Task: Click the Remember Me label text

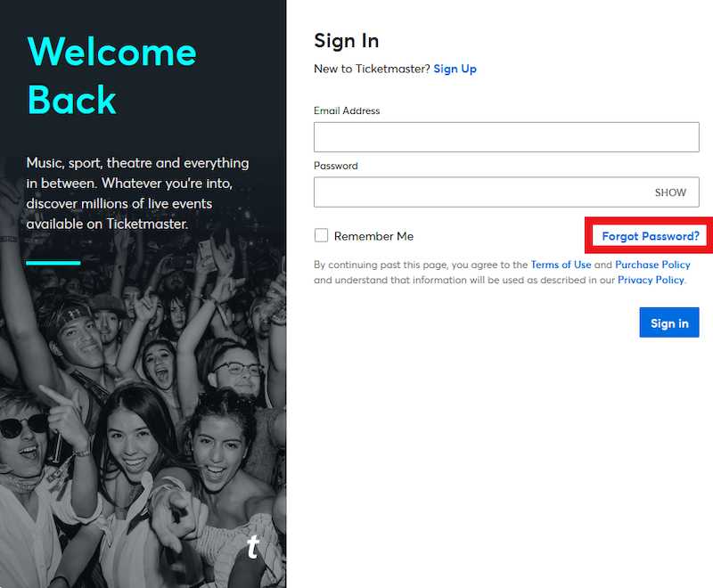Action: coord(373,236)
